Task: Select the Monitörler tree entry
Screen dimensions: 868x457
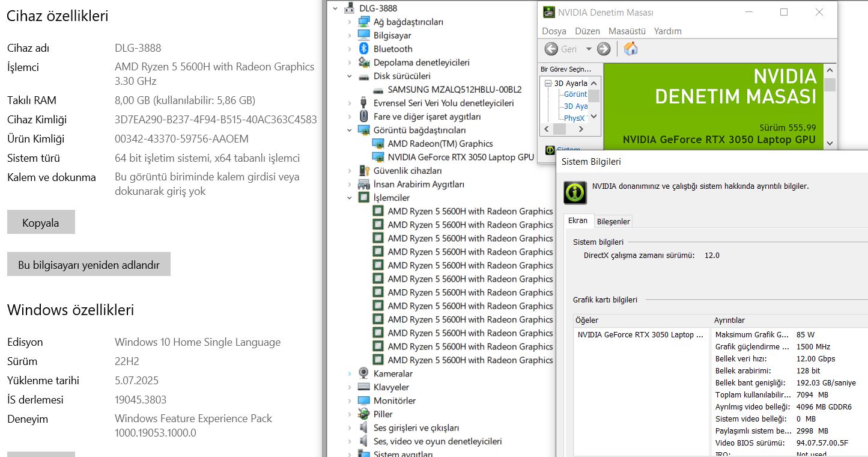Action: coord(395,400)
